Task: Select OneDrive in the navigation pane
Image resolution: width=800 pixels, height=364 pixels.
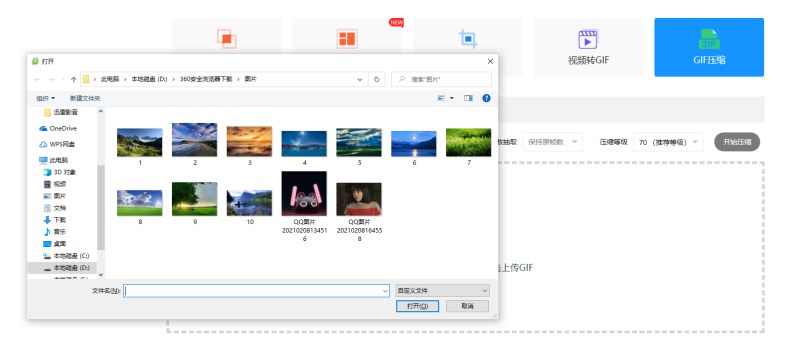Action: pyautogui.click(x=58, y=128)
